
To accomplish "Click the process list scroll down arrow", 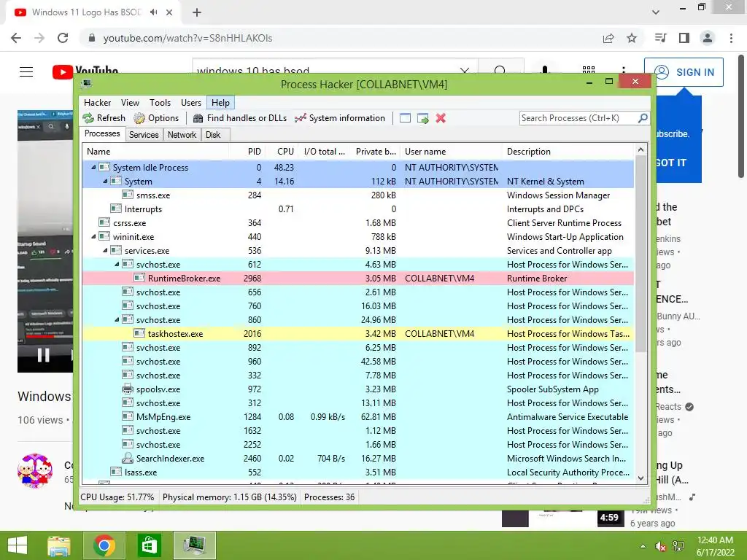I will 640,478.
